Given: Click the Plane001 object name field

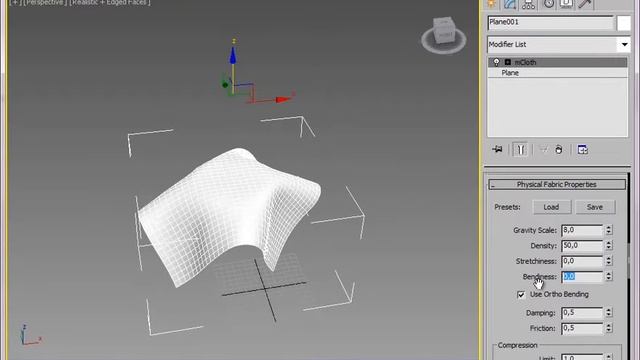Looking at the screenshot, I should [x=550, y=22].
